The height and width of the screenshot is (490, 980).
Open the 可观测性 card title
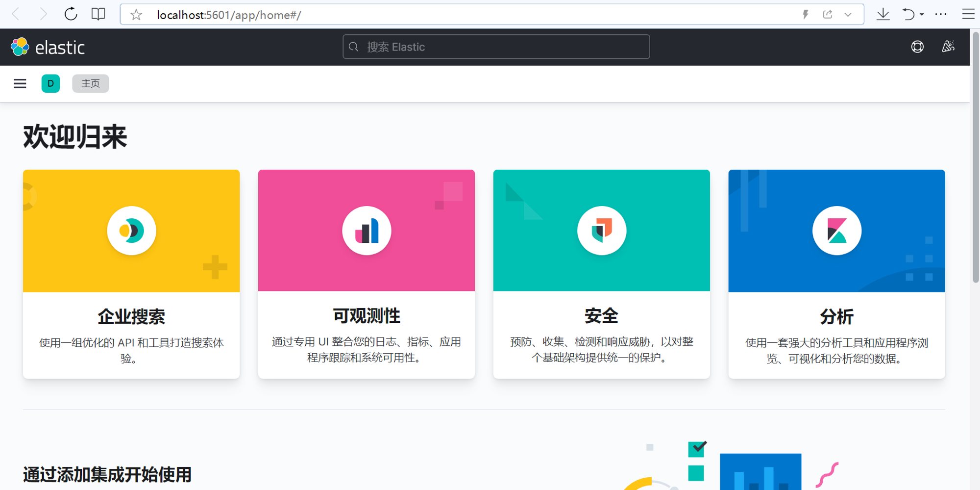point(367,316)
